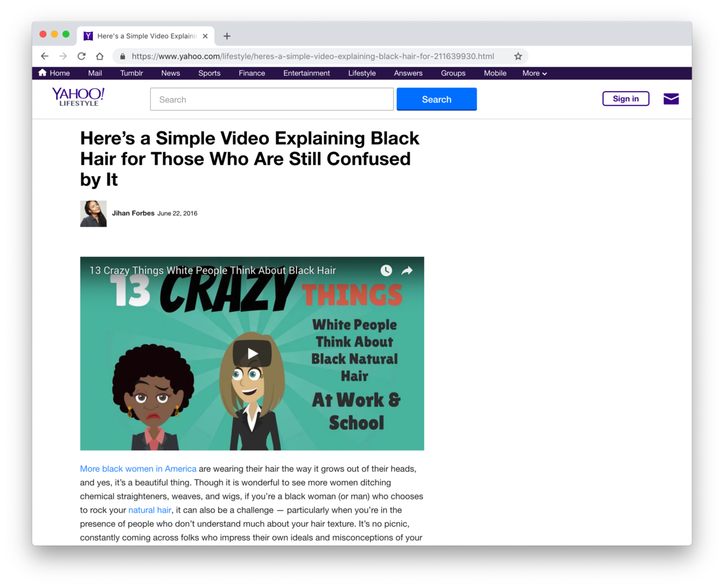Viewport: 724px width, 588px height.
Task: Click the Watch Later clock icon on video
Action: (x=386, y=271)
